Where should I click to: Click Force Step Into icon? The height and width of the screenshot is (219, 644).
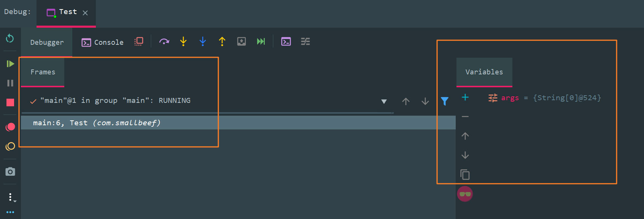(203, 41)
